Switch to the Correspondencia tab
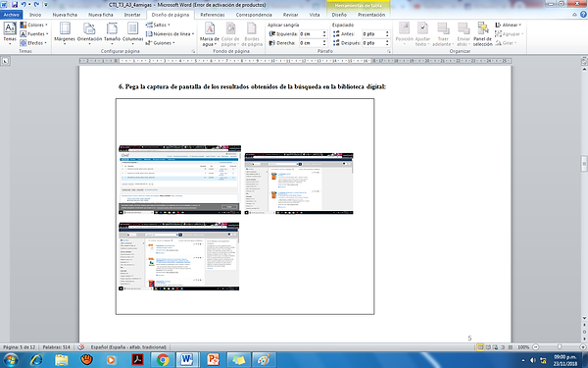588x368 pixels. (254, 15)
